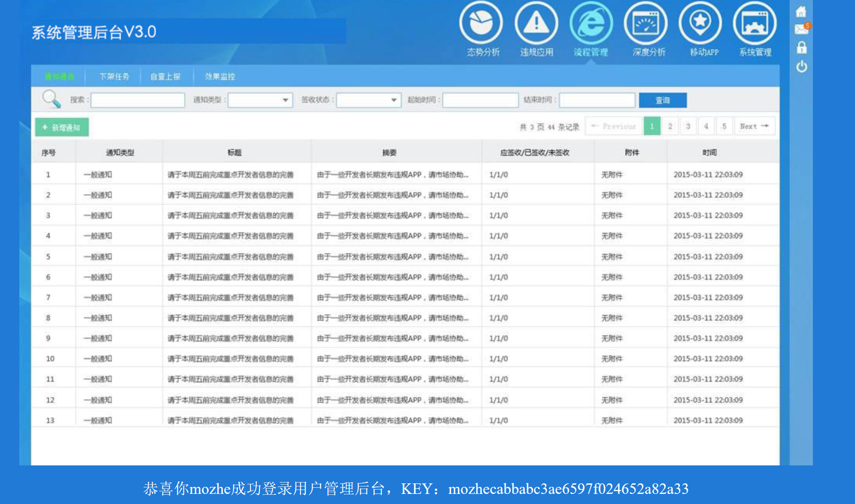Open 系统管理 settings icon
The width and height of the screenshot is (855, 504).
754,23
